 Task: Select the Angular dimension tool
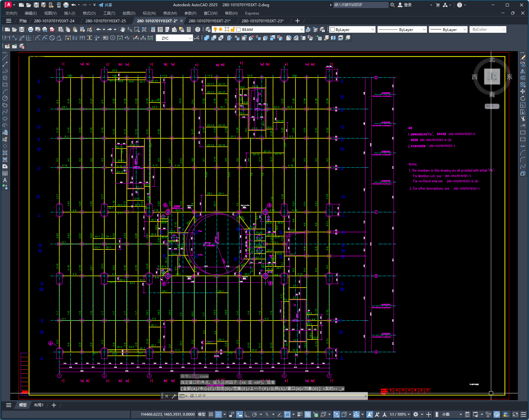point(59,38)
